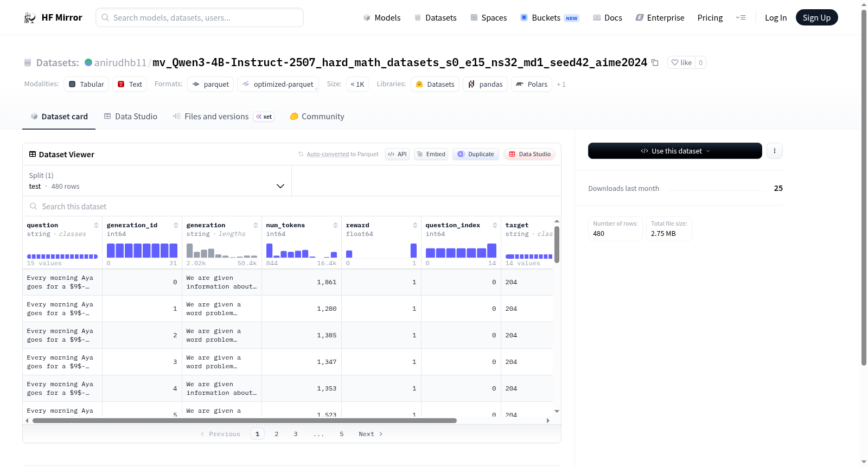Go to Models in the top navigation
This screenshot has width=868, height=467.
coord(382,18)
